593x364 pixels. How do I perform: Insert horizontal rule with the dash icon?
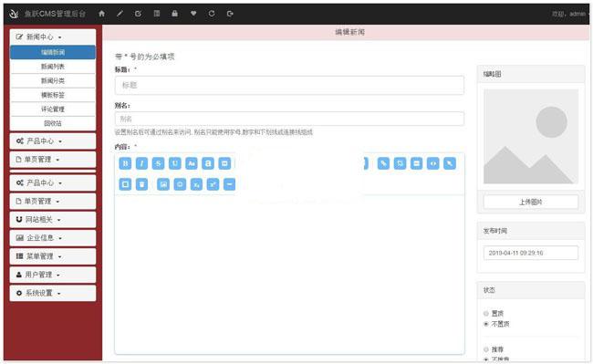coord(230,184)
